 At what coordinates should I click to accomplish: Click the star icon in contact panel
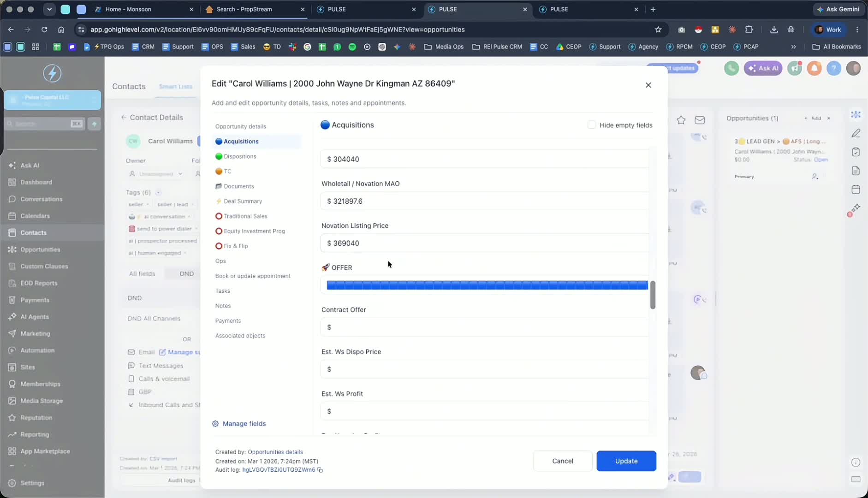click(681, 120)
